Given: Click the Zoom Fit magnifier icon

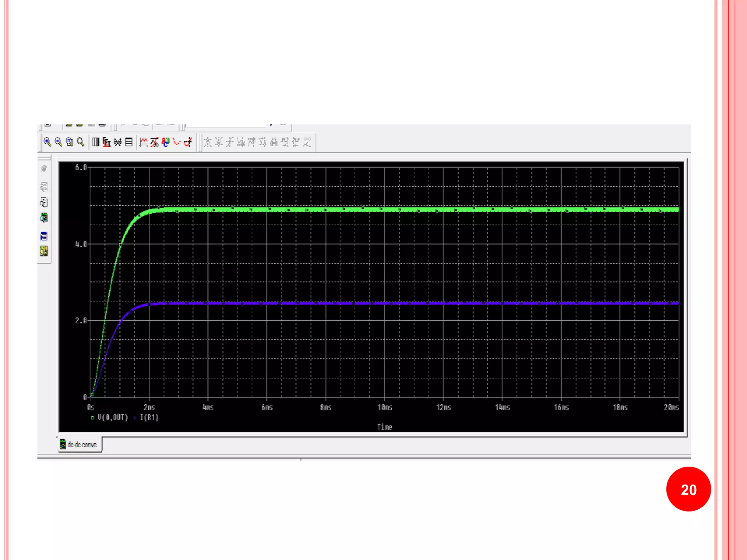Looking at the screenshot, I should [x=81, y=142].
